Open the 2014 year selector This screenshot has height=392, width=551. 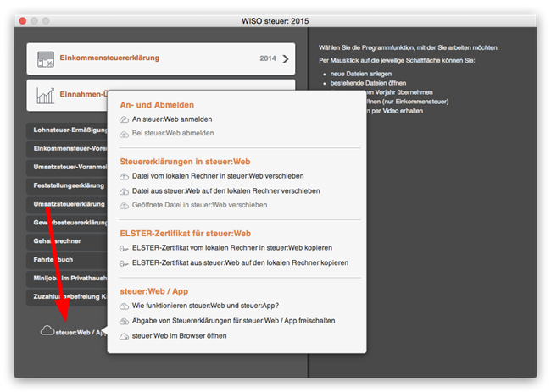pyautogui.click(x=268, y=58)
